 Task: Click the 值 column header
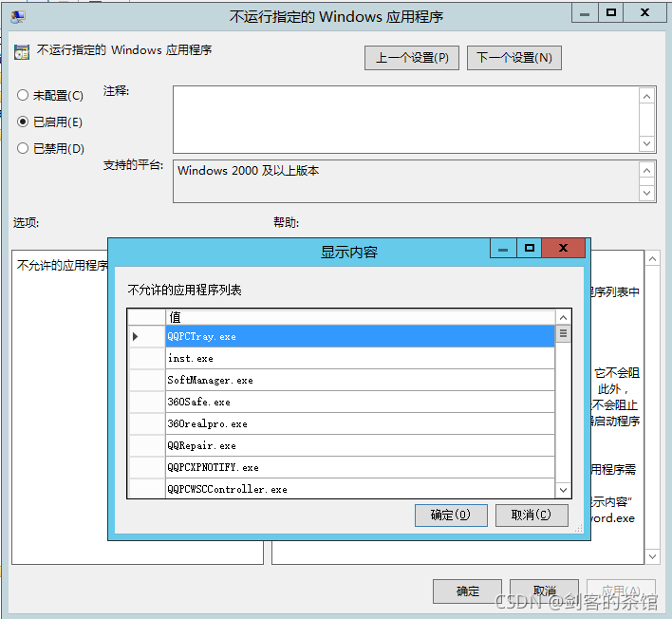(360, 317)
